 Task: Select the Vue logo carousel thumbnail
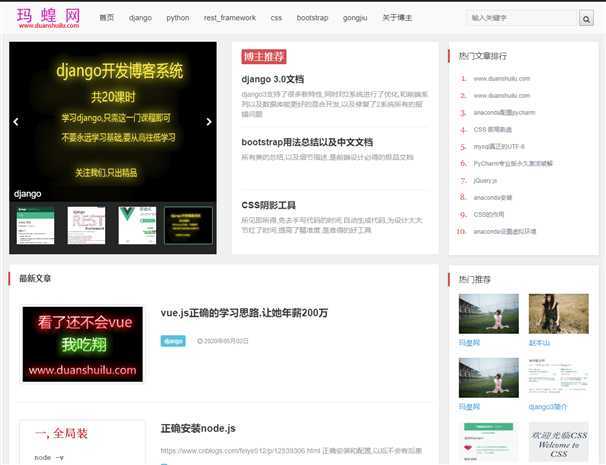point(137,225)
